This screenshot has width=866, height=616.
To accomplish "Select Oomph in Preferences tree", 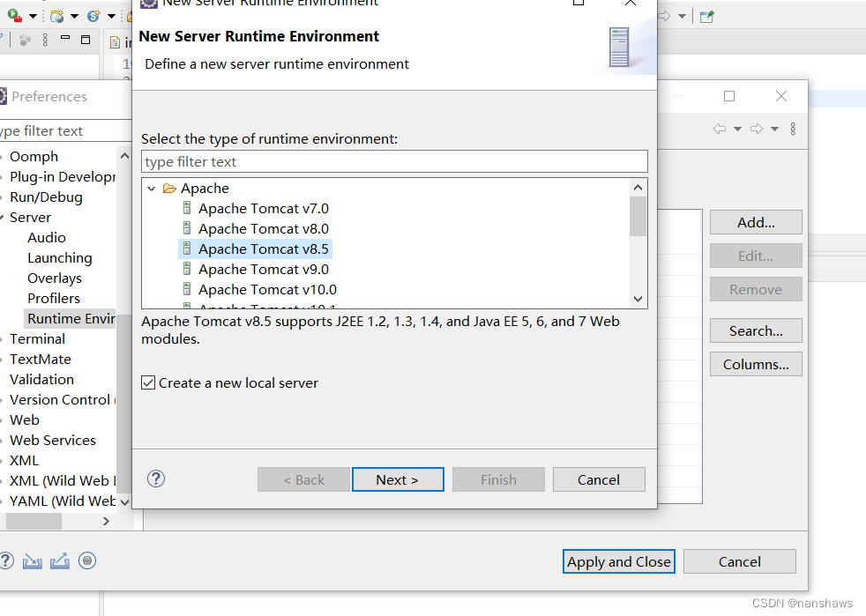I will click(34, 157).
